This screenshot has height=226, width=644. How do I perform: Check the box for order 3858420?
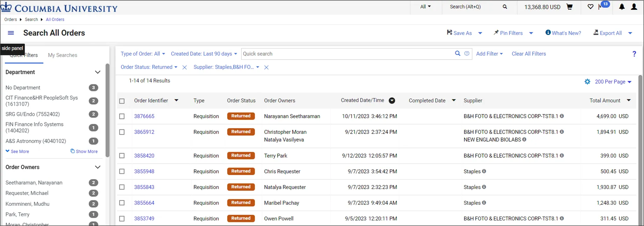click(x=122, y=156)
